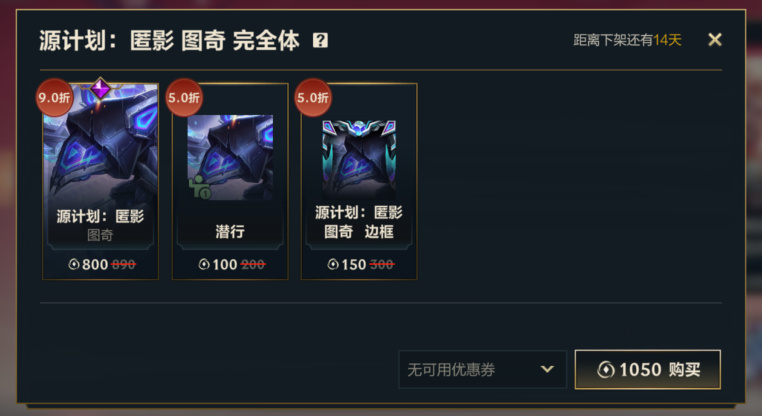Screen dimensions: 762x416
Task: Click the currency icon beside 100 price
Action: pyautogui.click(x=204, y=264)
